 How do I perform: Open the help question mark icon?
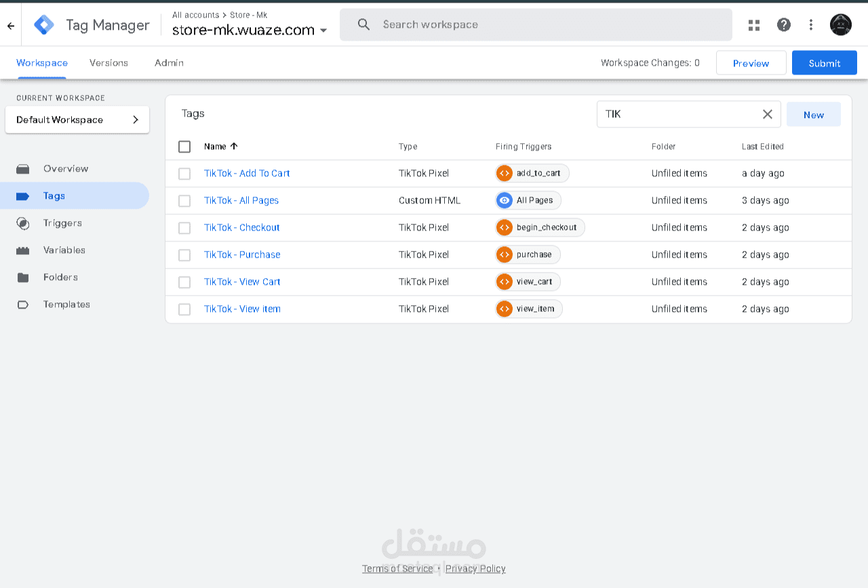784,25
